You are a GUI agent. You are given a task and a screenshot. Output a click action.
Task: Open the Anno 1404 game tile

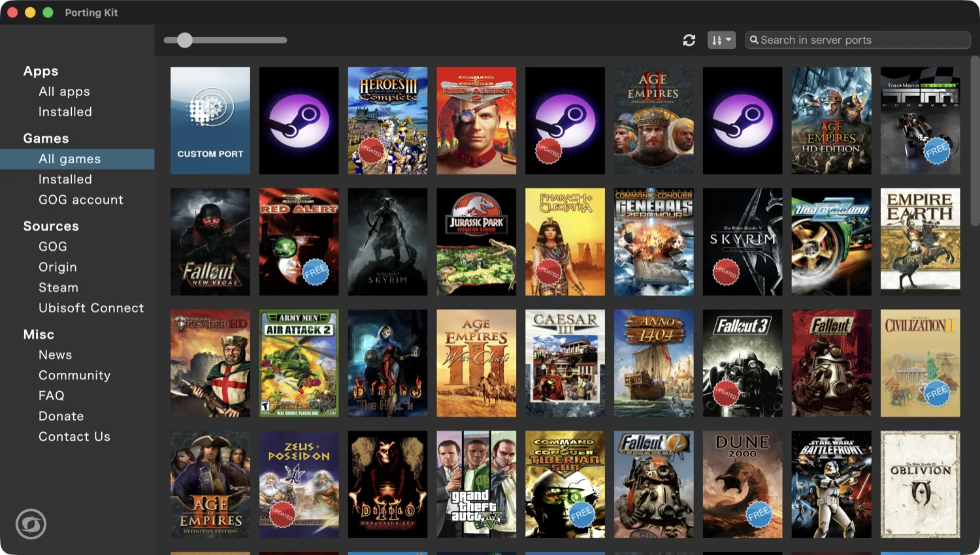click(x=654, y=363)
